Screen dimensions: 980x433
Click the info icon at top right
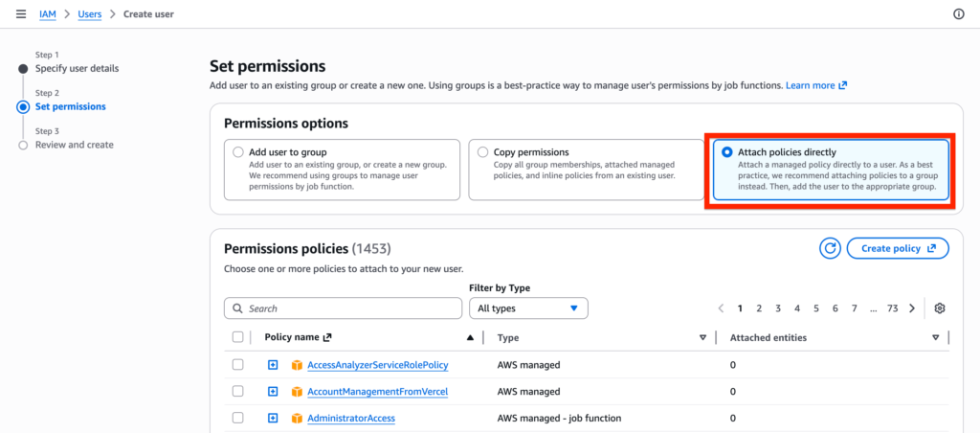click(959, 14)
